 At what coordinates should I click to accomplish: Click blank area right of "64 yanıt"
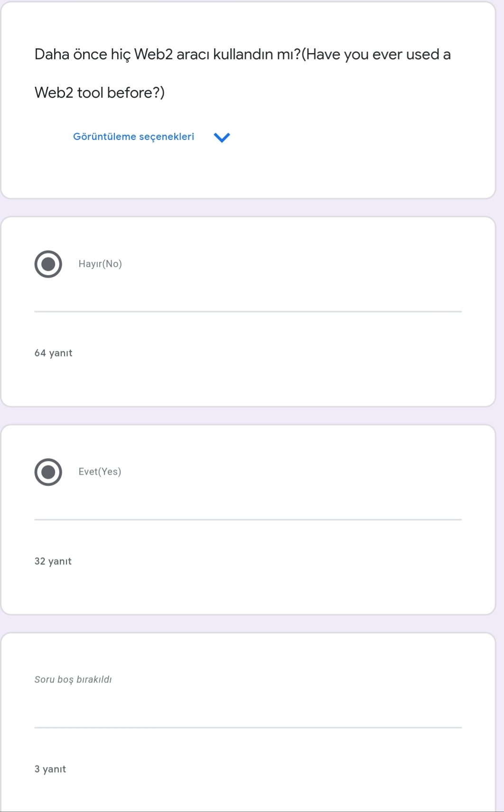click(x=285, y=353)
